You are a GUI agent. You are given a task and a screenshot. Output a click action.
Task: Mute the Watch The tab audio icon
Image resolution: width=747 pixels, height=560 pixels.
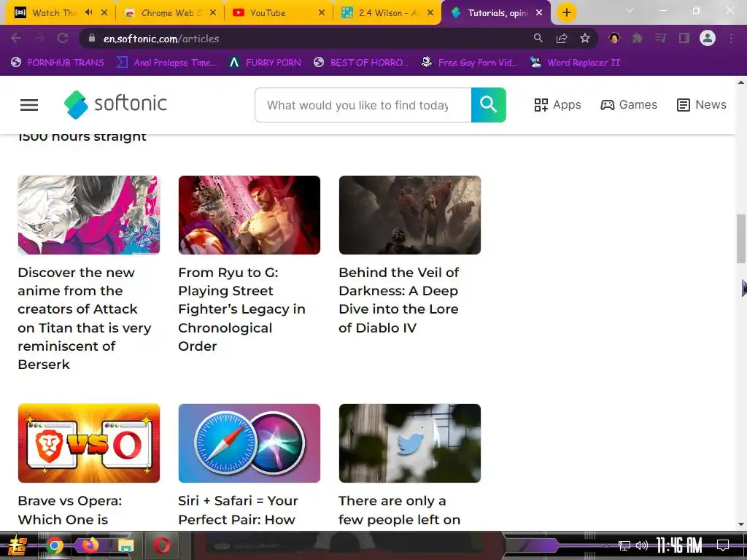tap(88, 13)
